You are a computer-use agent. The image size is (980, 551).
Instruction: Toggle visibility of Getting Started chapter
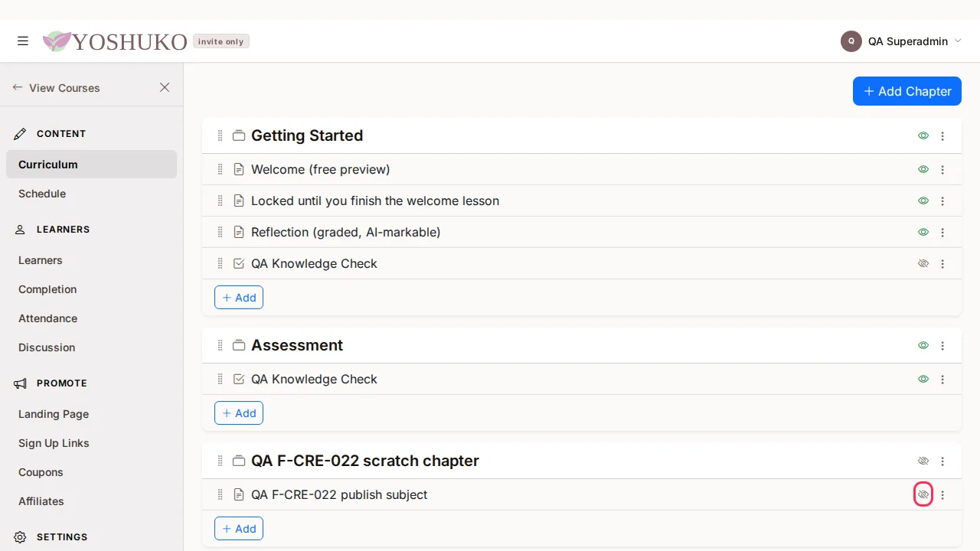tap(923, 135)
